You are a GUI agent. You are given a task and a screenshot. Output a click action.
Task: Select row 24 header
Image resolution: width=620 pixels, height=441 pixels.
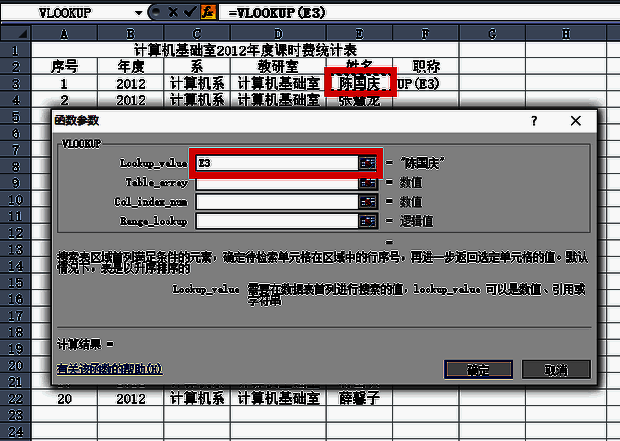15,432
